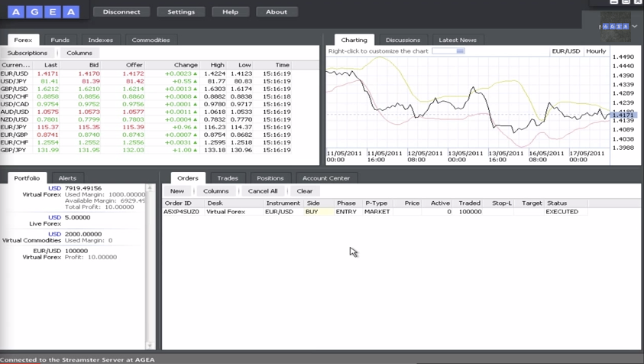Click the Offer column header

(123, 65)
